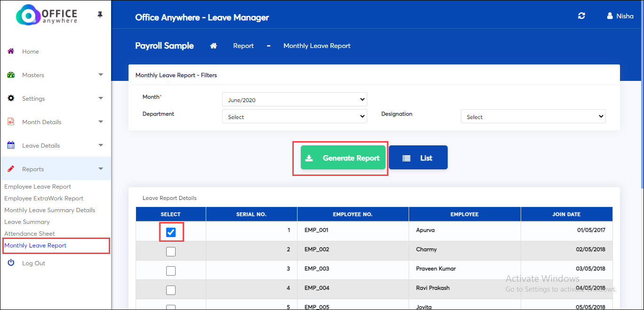Screen dimensions: 644x310
Task: Click the Payroll Sample title
Action: [x=164, y=46]
